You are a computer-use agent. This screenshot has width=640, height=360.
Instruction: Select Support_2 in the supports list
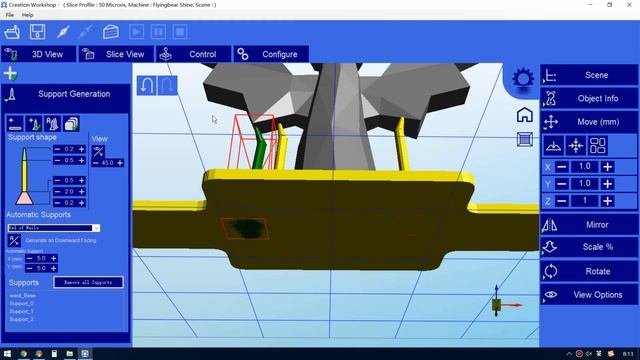coord(21,320)
